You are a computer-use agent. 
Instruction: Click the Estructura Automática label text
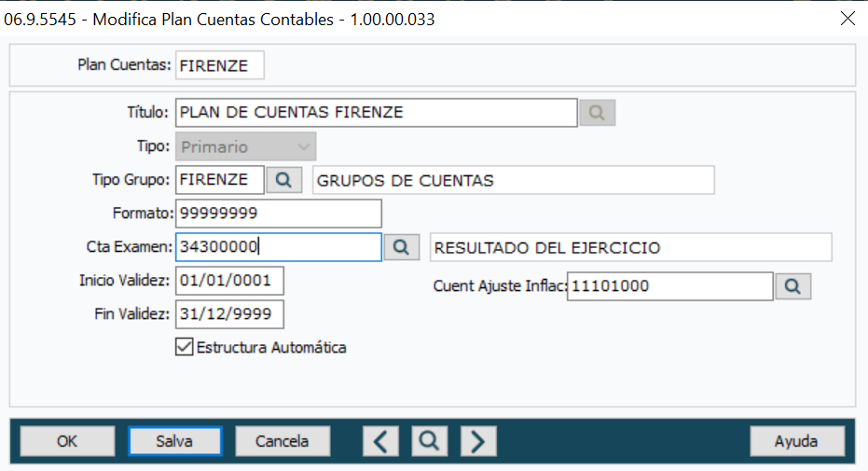[x=271, y=348]
